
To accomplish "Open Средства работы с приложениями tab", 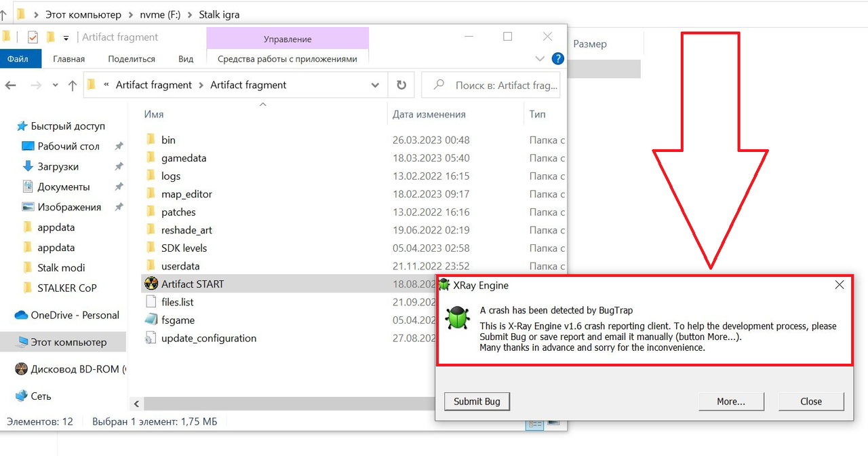I will click(288, 59).
